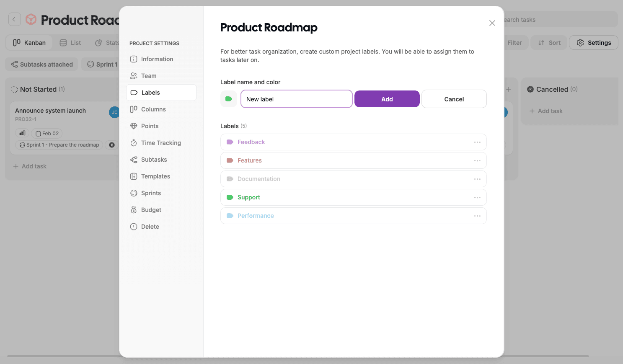This screenshot has height=364, width=623.
Task: Open the Budget settings section
Action: pos(151,210)
